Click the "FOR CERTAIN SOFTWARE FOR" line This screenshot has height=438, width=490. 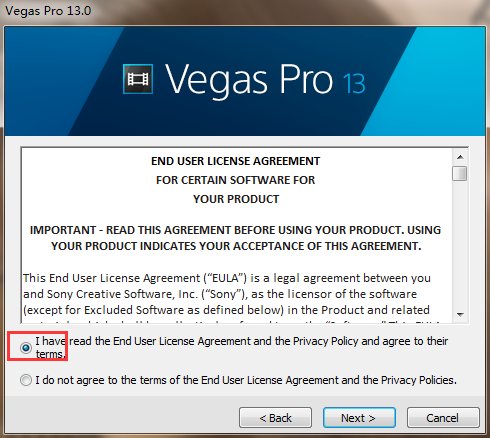tap(236, 180)
